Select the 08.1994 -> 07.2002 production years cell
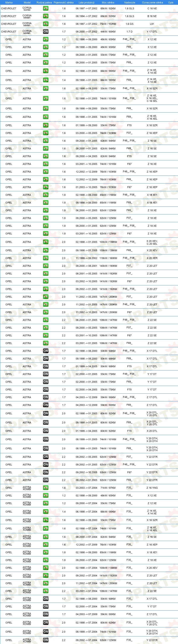 coord(86,16)
